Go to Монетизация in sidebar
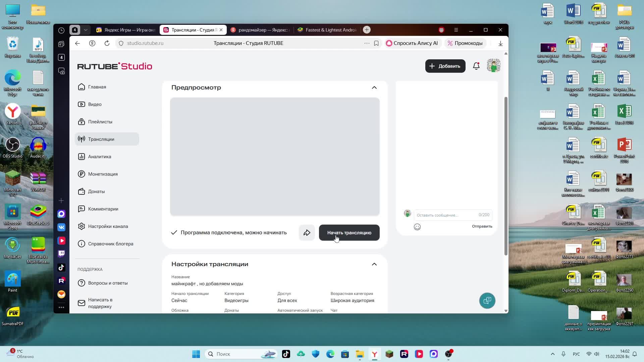This screenshot has height=362, width=644. pyautogui.click(x=103, y=174)
